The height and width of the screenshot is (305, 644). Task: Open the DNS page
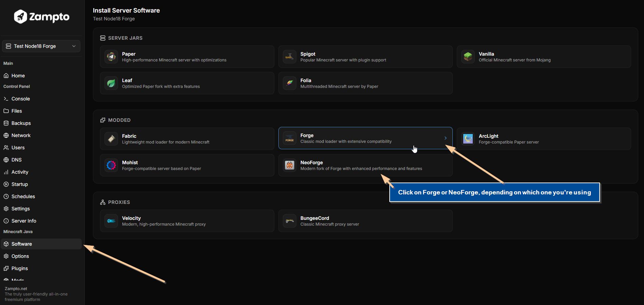coord(41,160)
